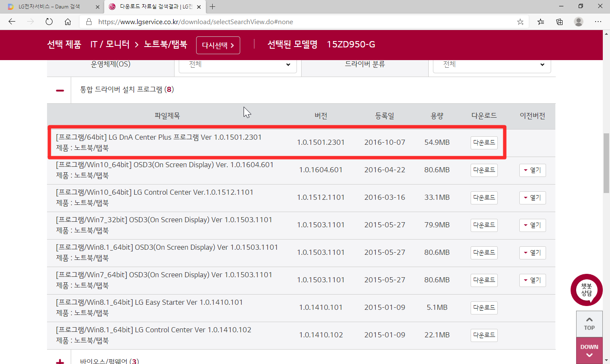Download Win10_64bit LG Control Center 1.0.1512.1101
This screenshot has width=610, height=364.
484,198
